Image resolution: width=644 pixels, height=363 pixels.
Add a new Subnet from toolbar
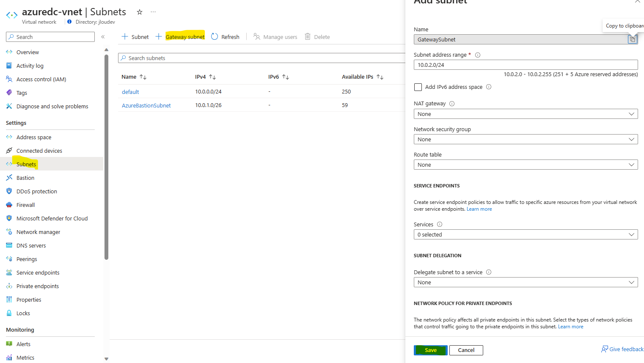(x=135, y=37)
